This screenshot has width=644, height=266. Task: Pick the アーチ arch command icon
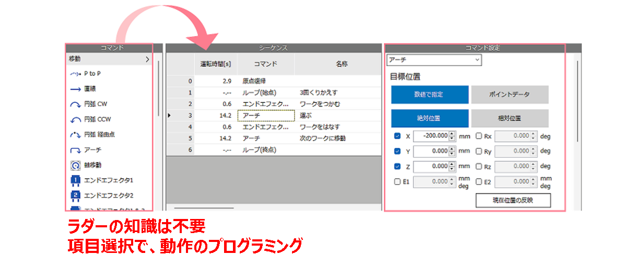[x=75, y=150]
